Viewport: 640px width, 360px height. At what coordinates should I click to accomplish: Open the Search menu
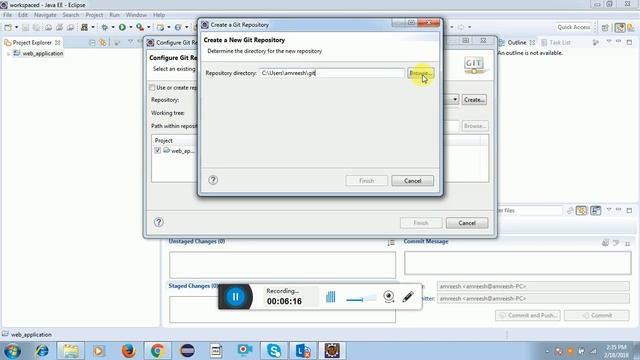coord(71,15)
